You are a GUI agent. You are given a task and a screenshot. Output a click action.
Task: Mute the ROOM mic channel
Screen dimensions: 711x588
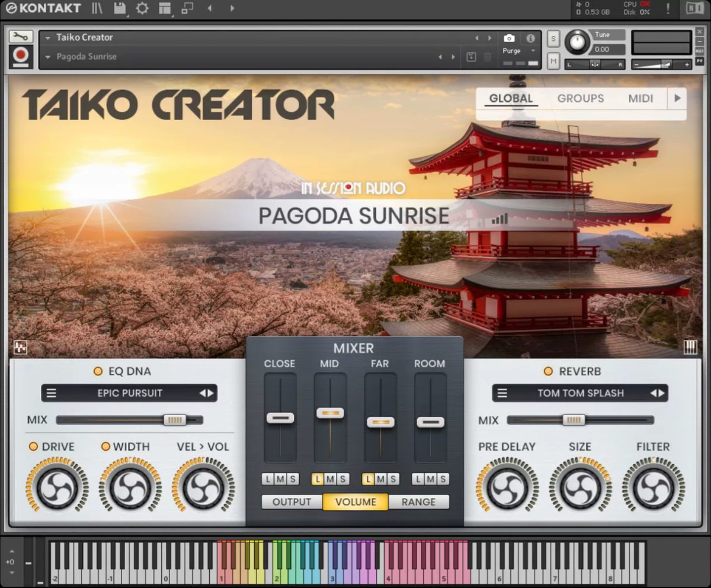click(431, 479)
